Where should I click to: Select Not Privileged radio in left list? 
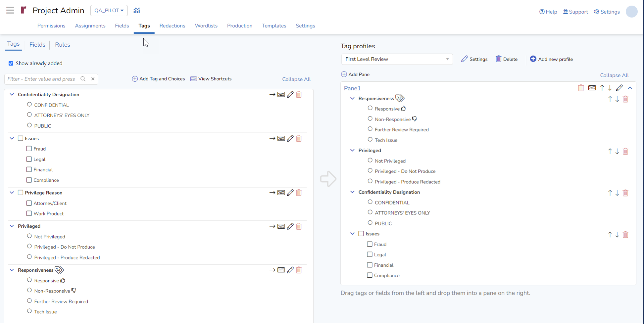29,236
